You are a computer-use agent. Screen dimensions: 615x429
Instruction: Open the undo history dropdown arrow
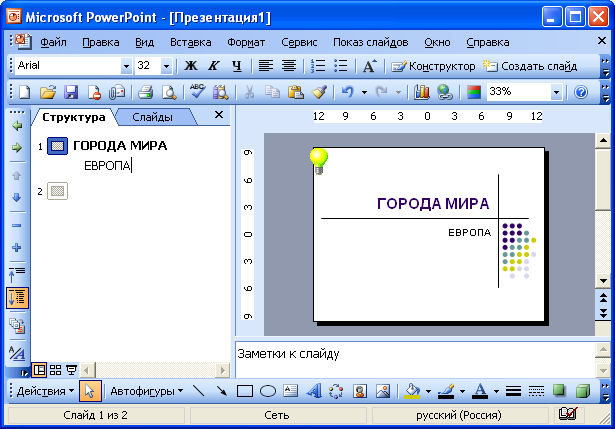coord(364,93)
